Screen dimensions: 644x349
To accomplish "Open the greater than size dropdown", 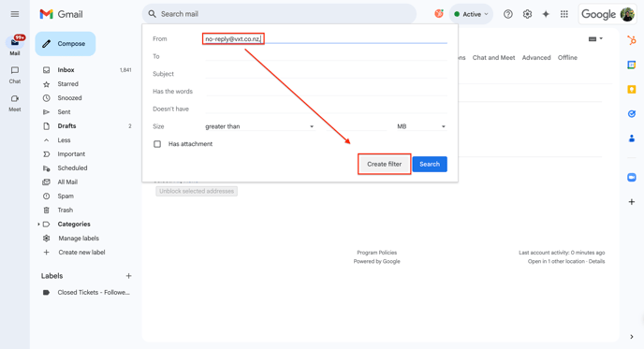I will click(x=259, y=126).
